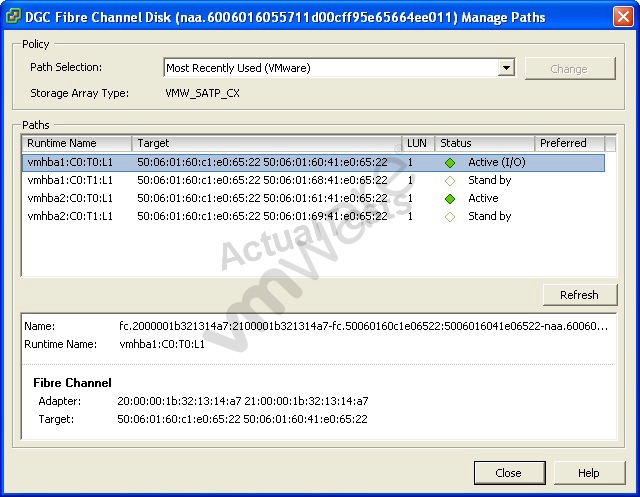Image resolution: width=640 pixels, height=497 pixels.
Task: Close the Manage Paths dialog via Close button
Action: pos(509,473)
